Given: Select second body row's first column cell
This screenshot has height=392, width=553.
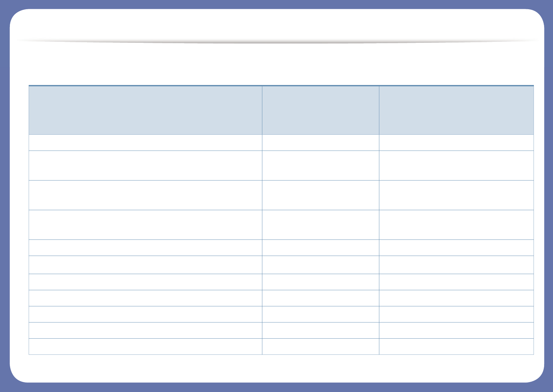Looking at the screenshot, I should (145, 165).
